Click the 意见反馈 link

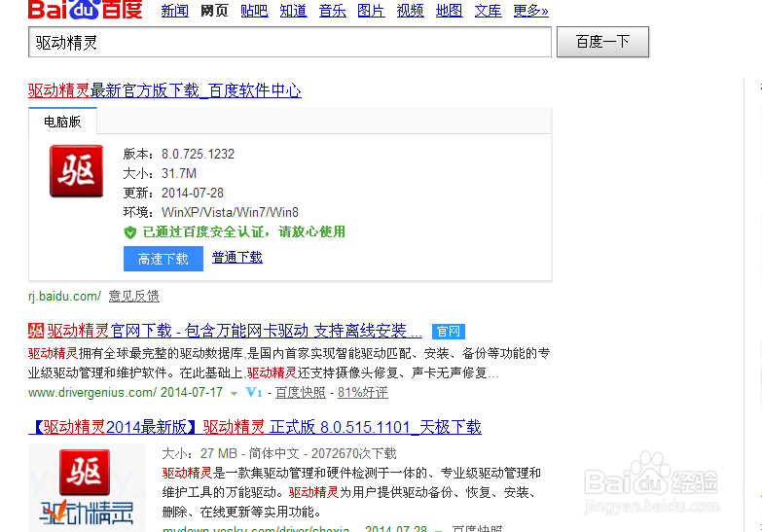click(x=133, y=296)
